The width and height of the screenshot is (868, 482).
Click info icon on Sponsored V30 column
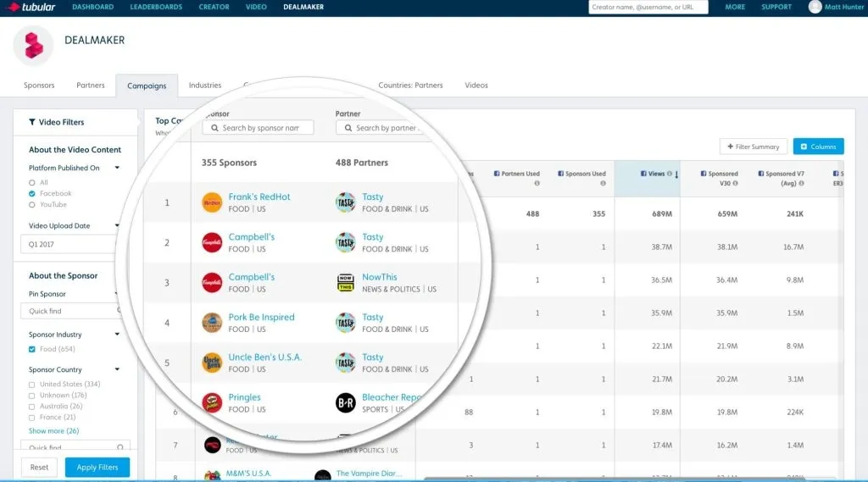pos(735,183)
